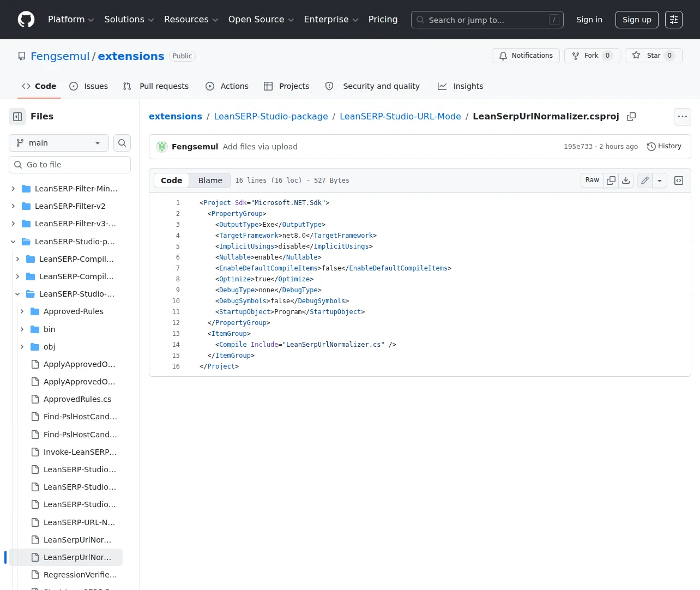Switch to the Insights tab
Screen dimensions: 700x590
point(461,86)
